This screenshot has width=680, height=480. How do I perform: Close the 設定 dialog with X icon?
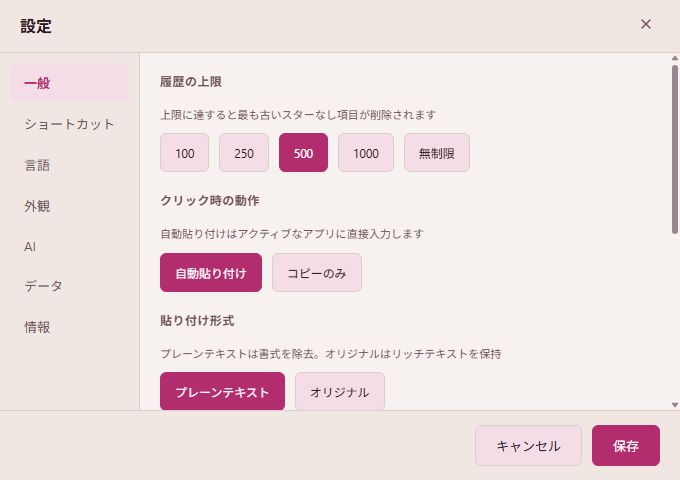[x=646, y=24]
